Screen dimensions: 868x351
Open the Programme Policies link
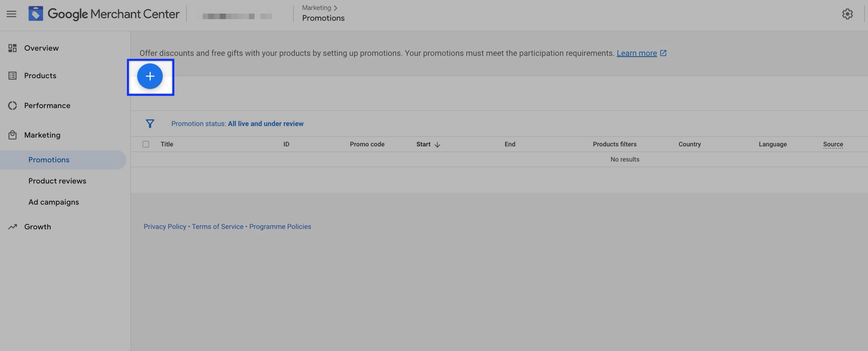point(280,227)
